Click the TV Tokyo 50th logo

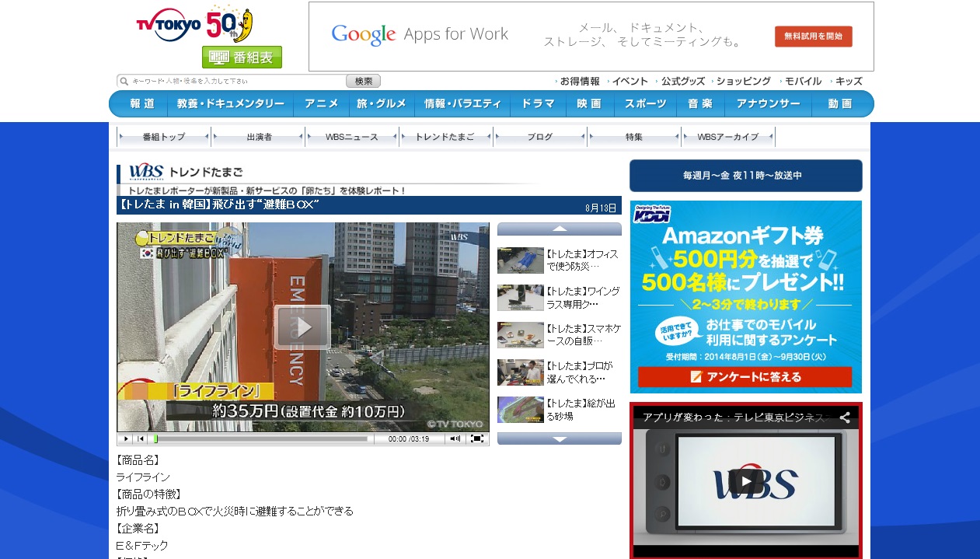coord(194,24)
